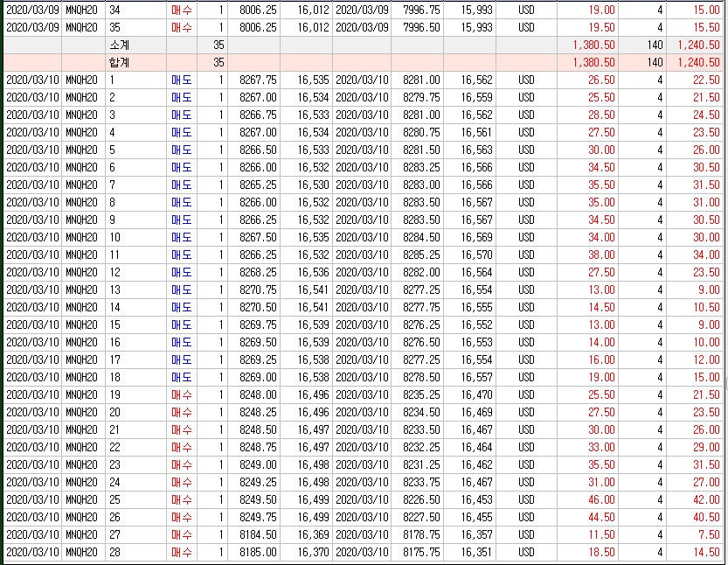The height and width of the screenshot is (565, 728).
Task: Select the 소계 subtotal label cell
Action: coord(136,45)
